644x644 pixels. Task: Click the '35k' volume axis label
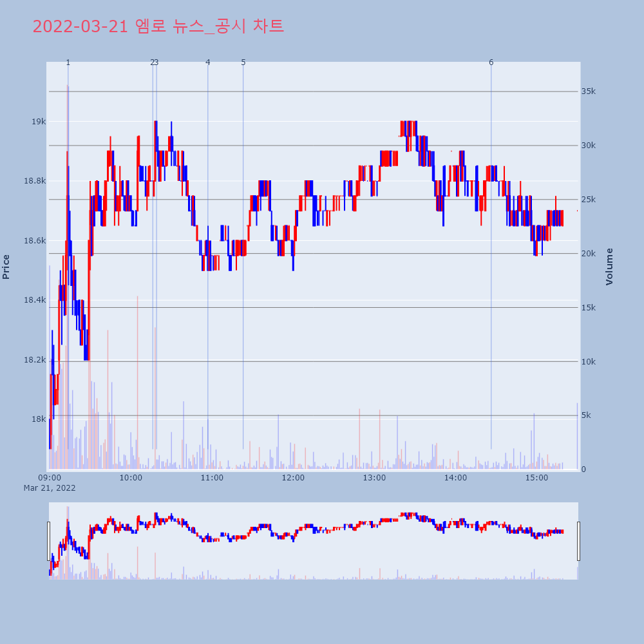click(x=588, y=91)
